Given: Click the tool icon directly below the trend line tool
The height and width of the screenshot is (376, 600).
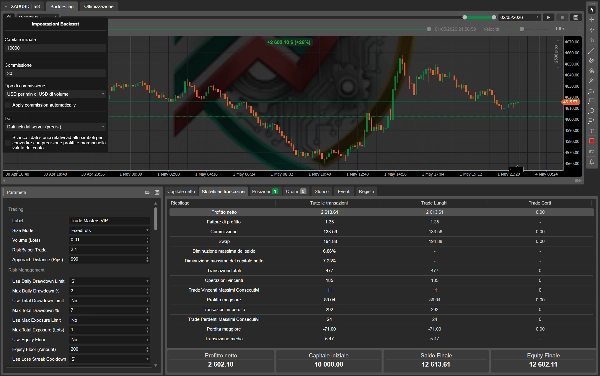Looking at the screenshot, I should (592, 60).
